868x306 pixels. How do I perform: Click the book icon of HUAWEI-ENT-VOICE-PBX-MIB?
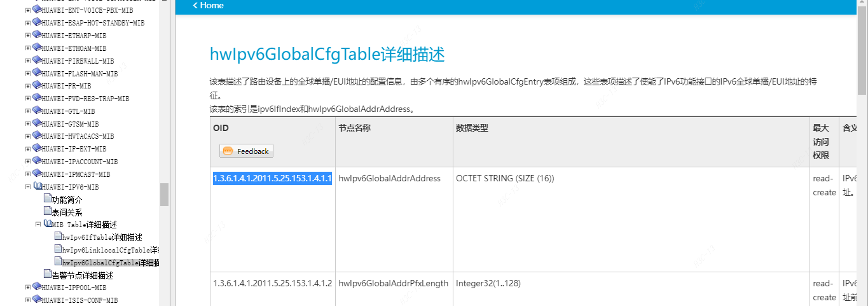tap(37, 10)
